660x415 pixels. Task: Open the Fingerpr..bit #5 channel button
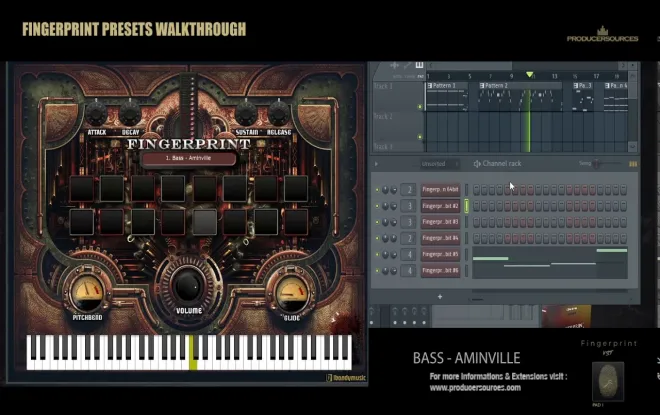[440, 254]
